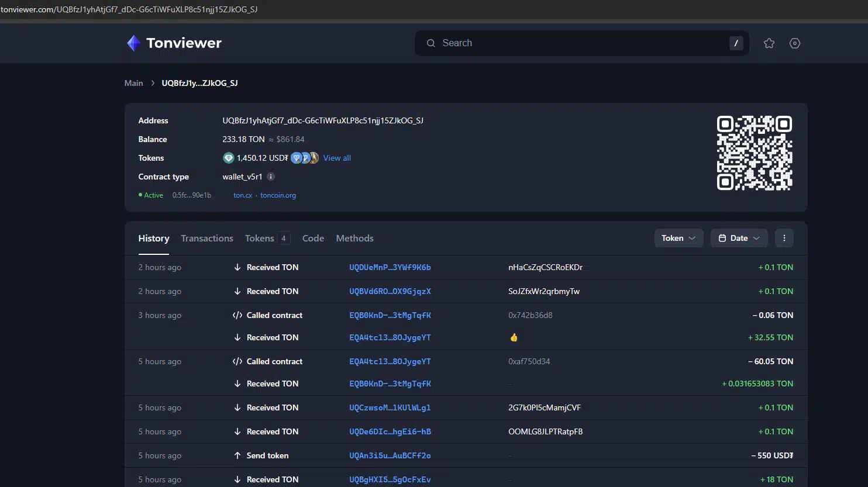Click the wallet QR code

pyautogui.click(x=755, y=153)
